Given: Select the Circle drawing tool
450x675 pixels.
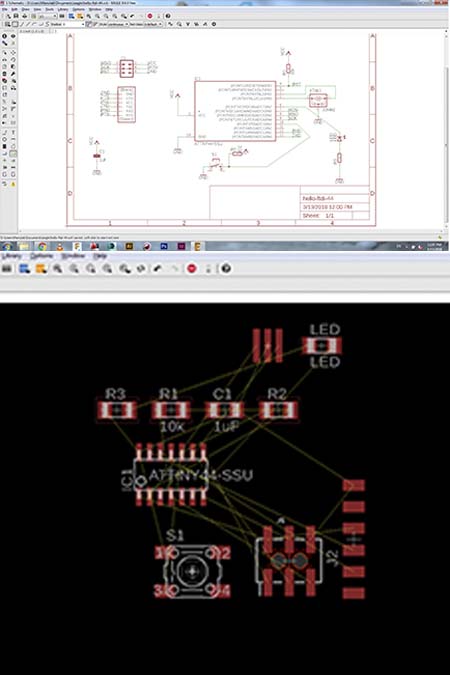Looking at the screenshot, I should 4,139.
